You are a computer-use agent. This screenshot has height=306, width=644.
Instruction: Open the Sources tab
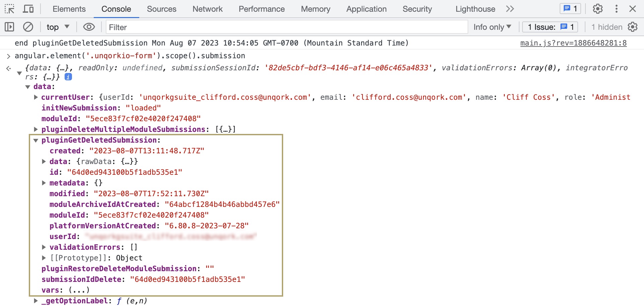(x=162, y=9)
